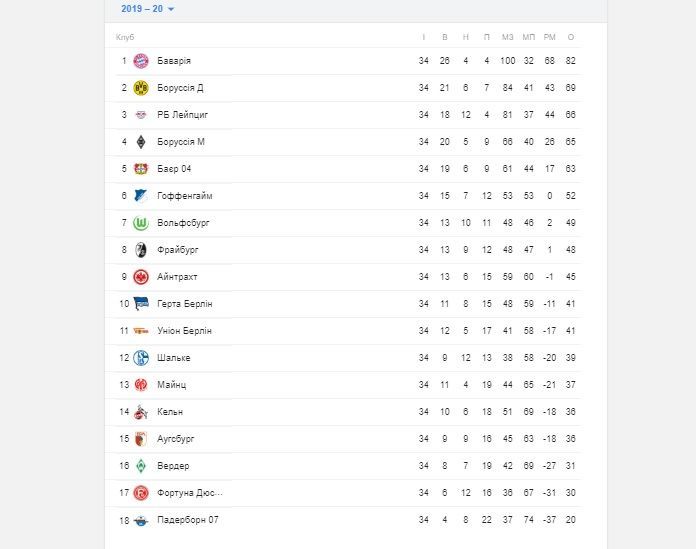Click the Клуб column header
Image resolution: width=696 pixels, height=549 pixels.
pos(125,37)
